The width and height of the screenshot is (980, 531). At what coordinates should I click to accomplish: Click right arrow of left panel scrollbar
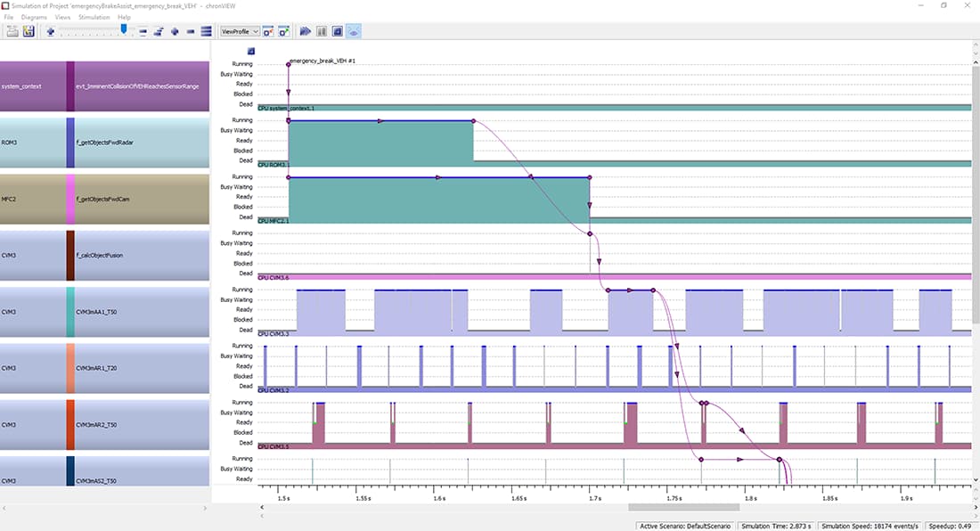point(205,509)
